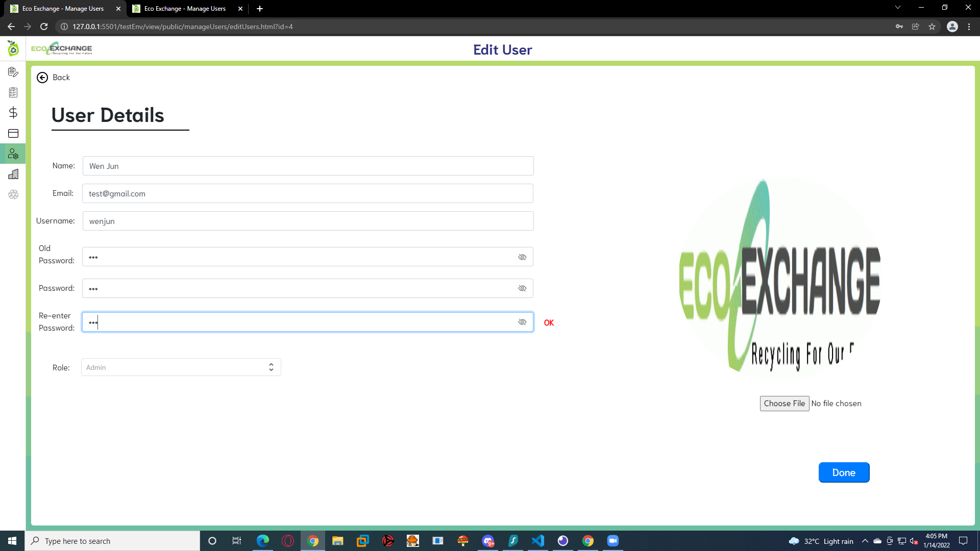The width and height of the screenshot is (980, 551).
Task: Share this page from address bar
Action: [916, 27]
